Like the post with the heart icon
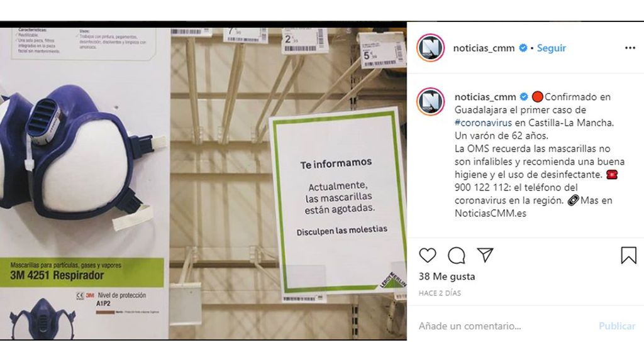644x362 pixels. [x=428, y=255]
